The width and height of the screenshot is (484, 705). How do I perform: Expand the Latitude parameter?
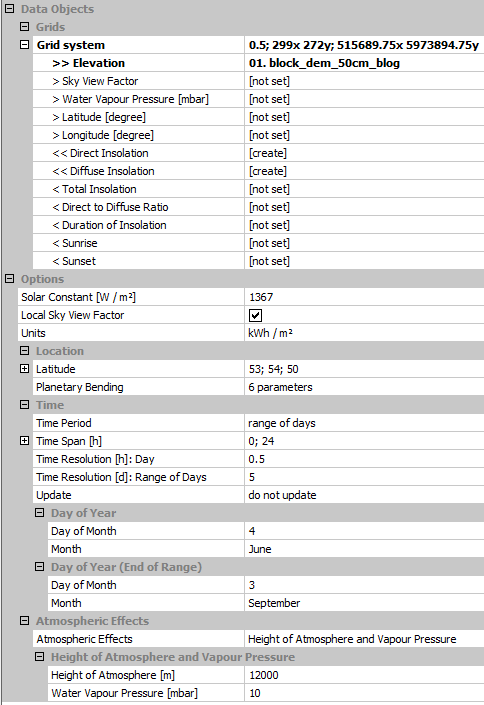[25, 368]
